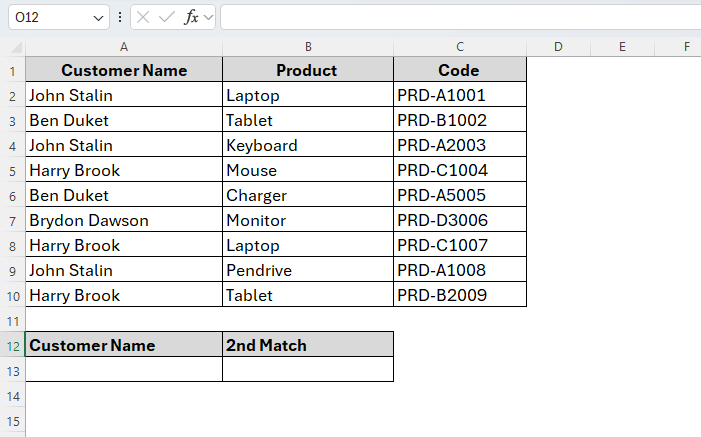Open the dropdown chevron next to fx

209,18
